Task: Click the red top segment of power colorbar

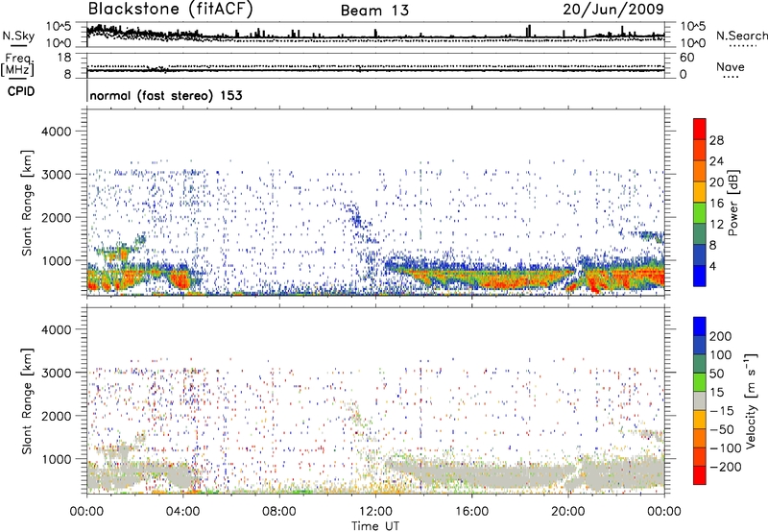Action: [x=700, y=130]
